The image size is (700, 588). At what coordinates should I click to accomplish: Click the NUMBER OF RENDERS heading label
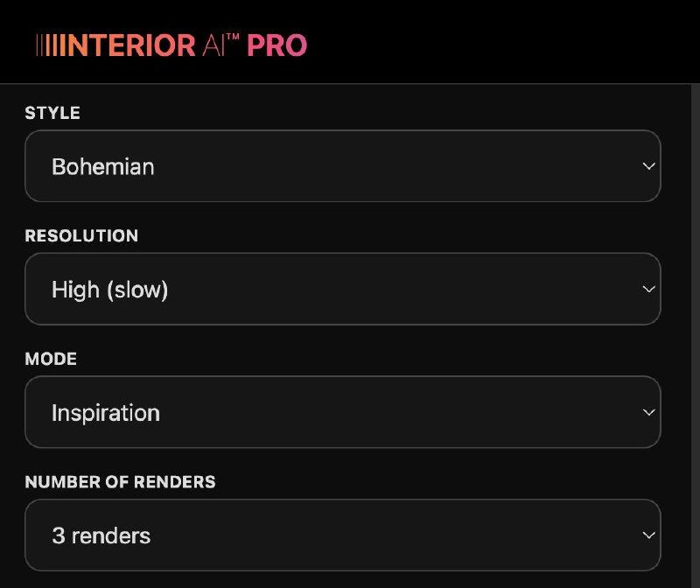coord(120,482)
